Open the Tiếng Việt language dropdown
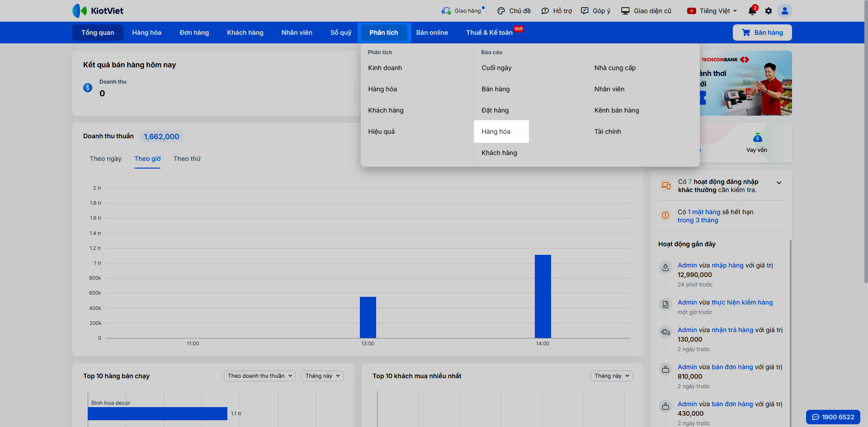Image resolution: width=868 pixels, height=427 pixels. coord(712,11)
